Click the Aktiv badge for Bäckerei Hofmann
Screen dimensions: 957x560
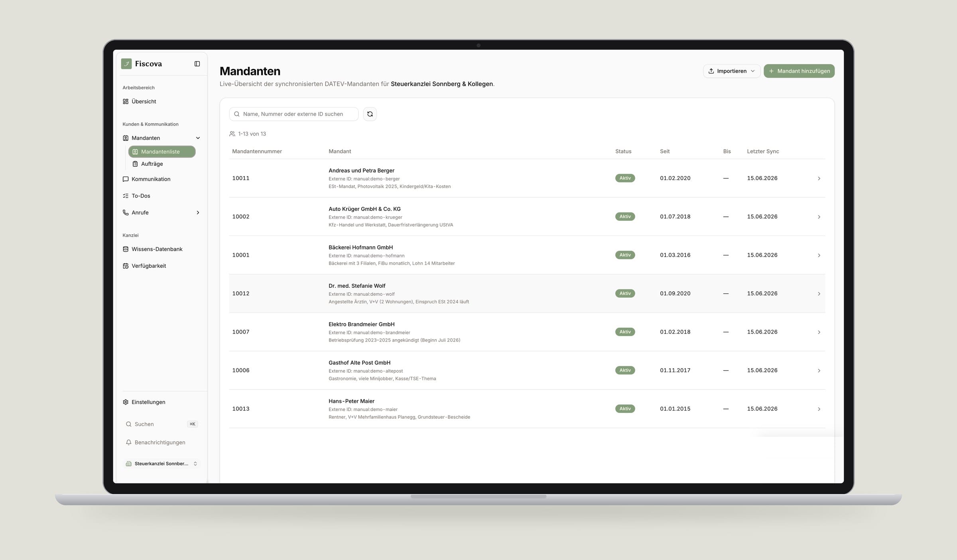(625, 255)
